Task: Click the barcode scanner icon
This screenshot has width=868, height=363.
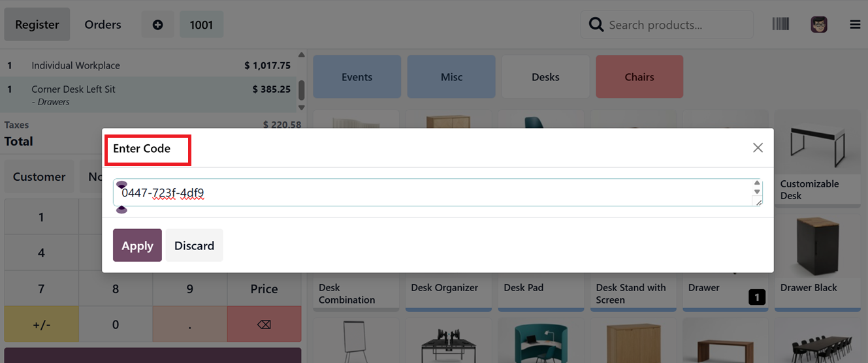Action: click(780, 25)
